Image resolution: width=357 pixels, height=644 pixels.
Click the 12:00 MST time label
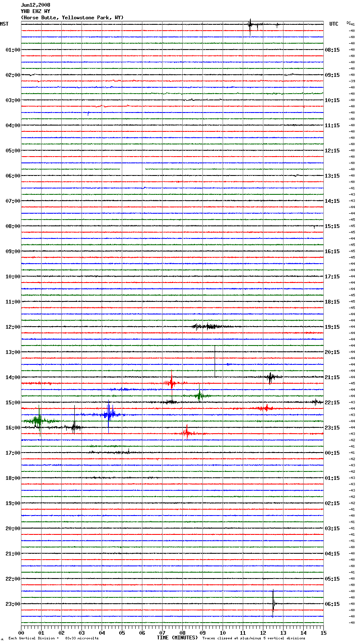pyautogui.click(x=13, y=327)
